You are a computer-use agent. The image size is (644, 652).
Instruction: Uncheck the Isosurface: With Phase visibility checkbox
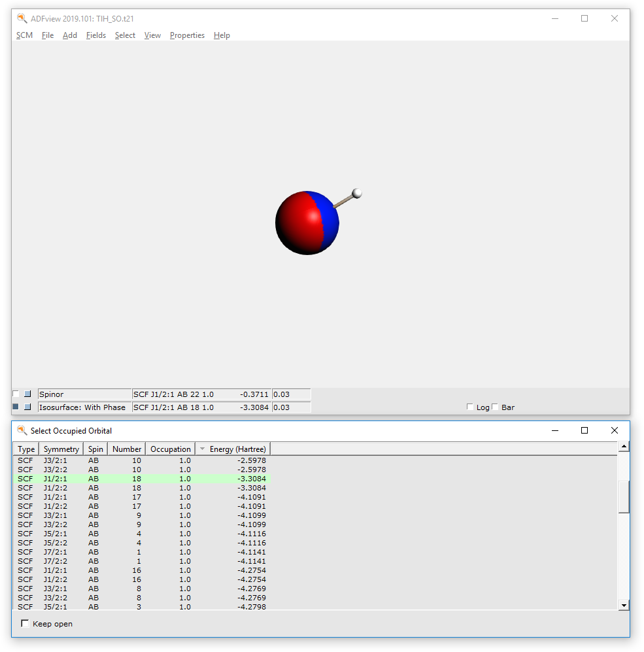click(x=16, y=407)
